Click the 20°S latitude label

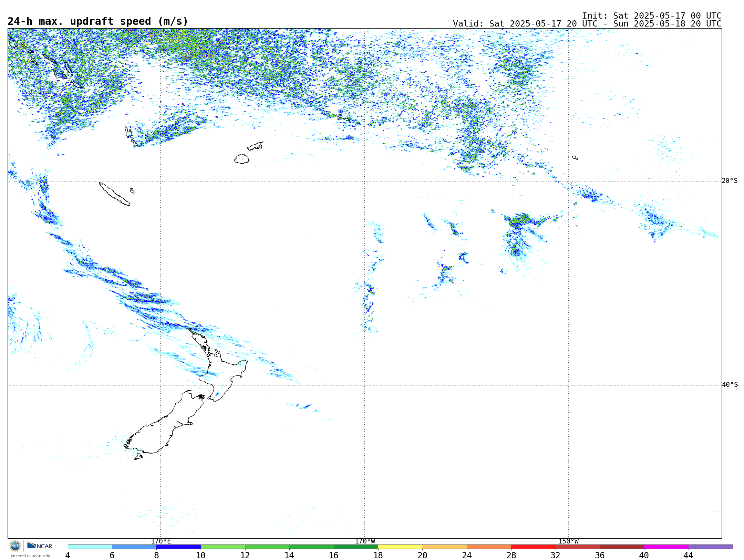point(730,181)
